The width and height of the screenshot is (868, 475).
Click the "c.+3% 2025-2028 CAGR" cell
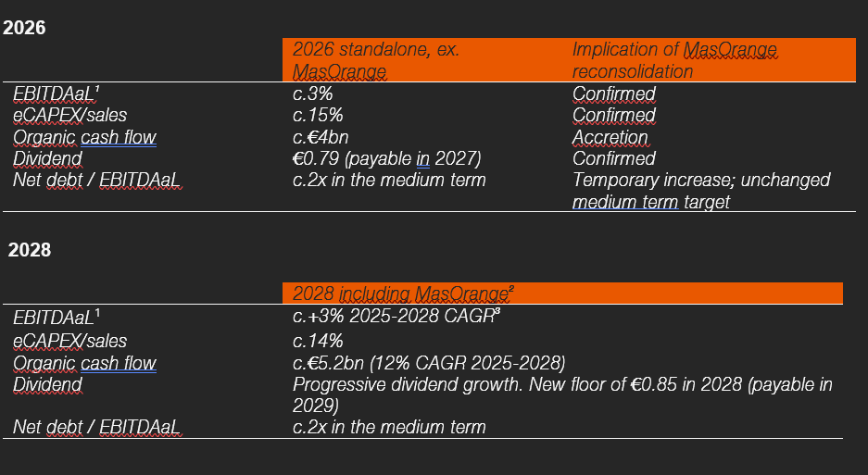point(403,317)
